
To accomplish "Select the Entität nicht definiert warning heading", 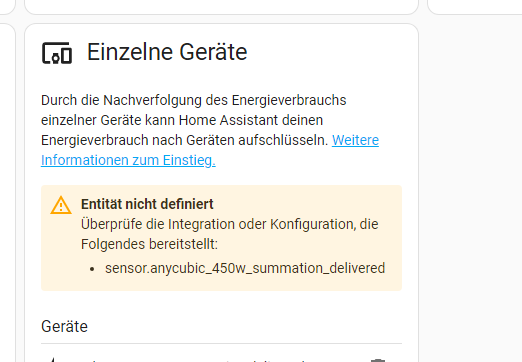I will tap(147, 204).
